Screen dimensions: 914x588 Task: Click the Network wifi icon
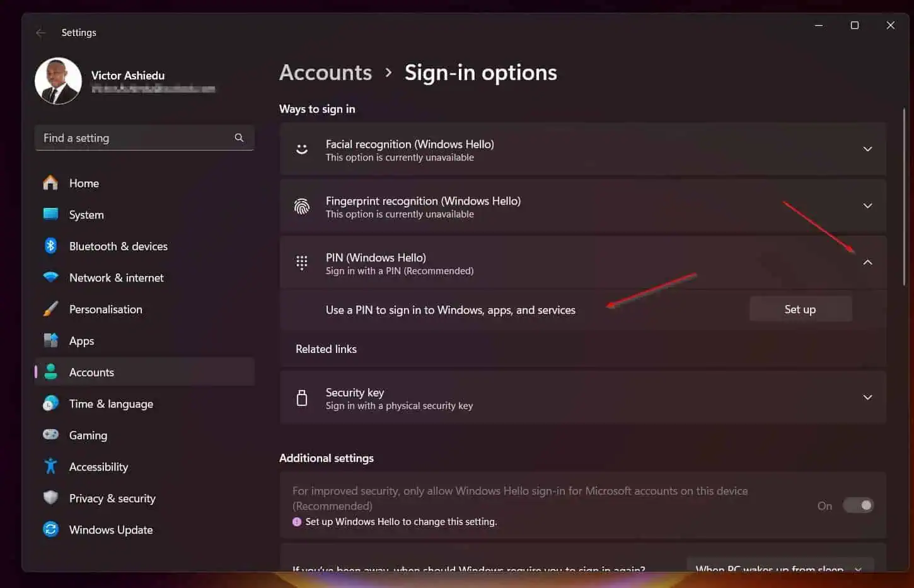[x=50, y=277]
